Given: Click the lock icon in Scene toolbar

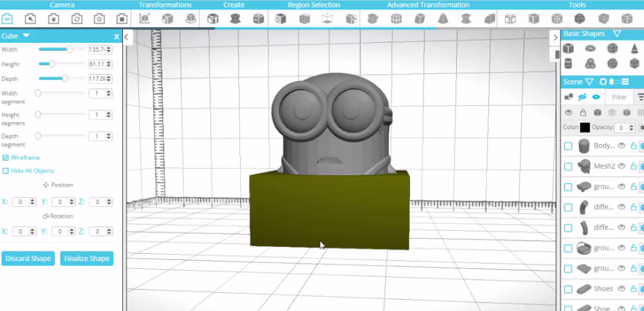Looking at the screenshot, I should pos(583,112).
